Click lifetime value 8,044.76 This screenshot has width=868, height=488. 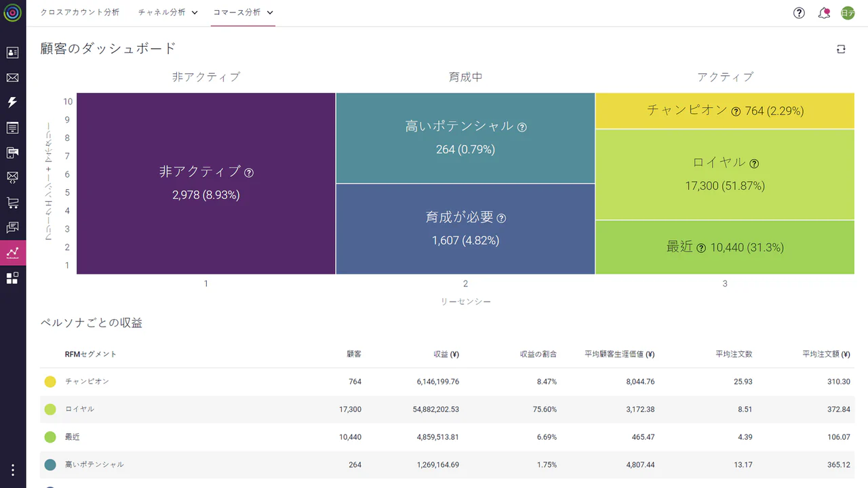641,382
